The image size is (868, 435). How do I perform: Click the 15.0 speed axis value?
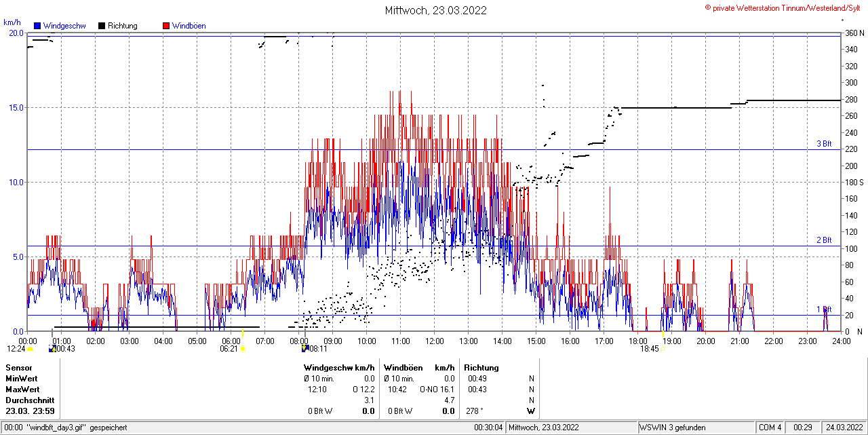[x=16, y=107]
